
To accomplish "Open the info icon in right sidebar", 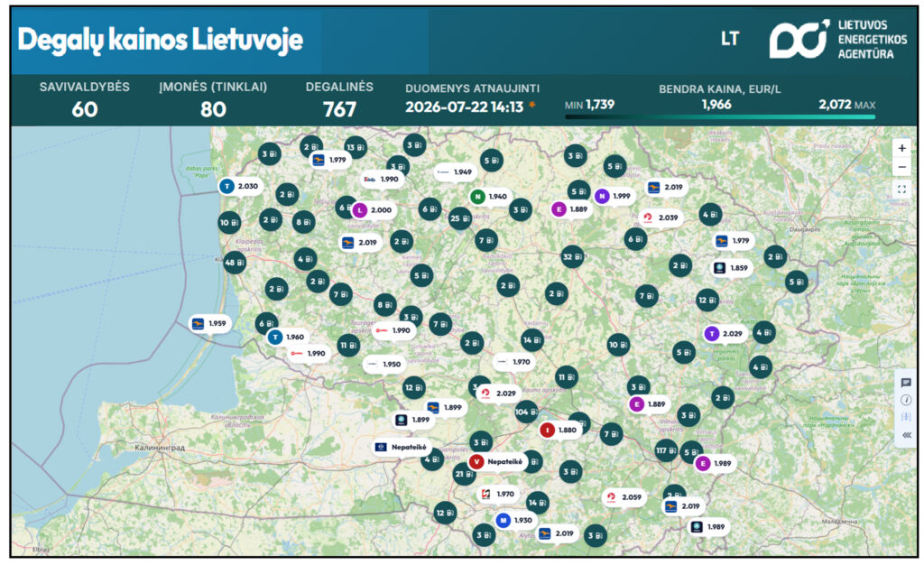I will coord(906,400).
